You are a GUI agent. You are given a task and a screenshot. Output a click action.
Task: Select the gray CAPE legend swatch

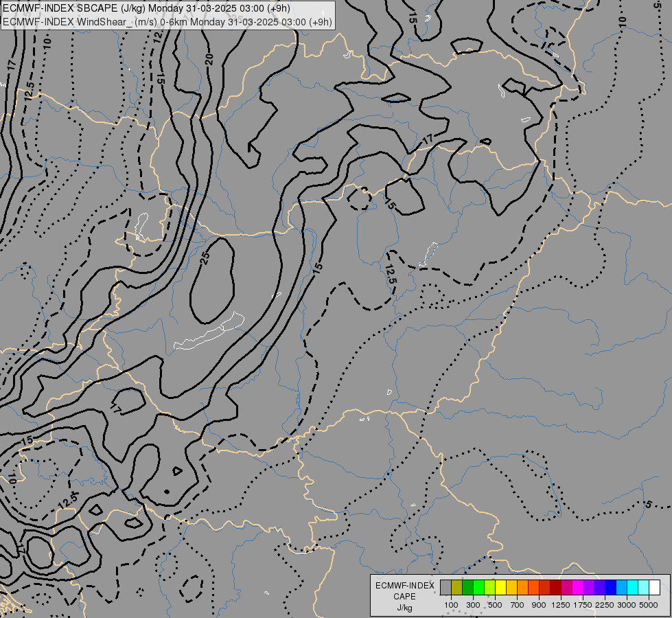[x=445, y=588]
